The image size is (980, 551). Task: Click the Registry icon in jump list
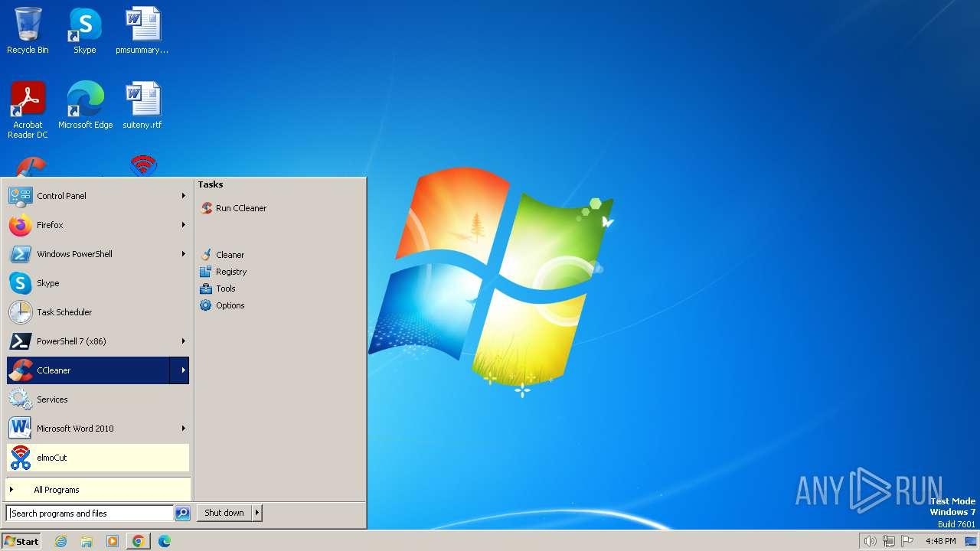[x=206, y=272]
